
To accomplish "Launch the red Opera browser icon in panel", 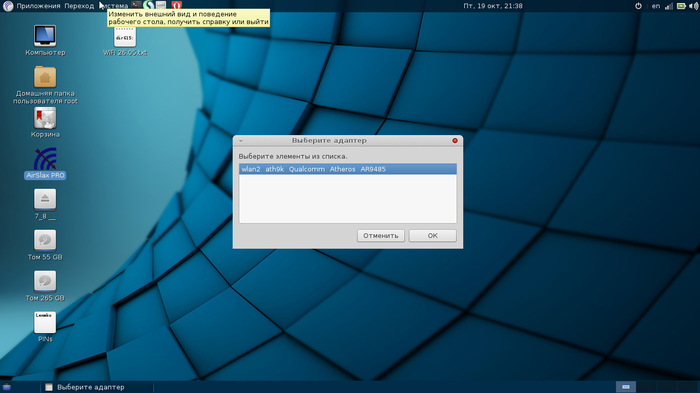I will click(x=177, y=5).
